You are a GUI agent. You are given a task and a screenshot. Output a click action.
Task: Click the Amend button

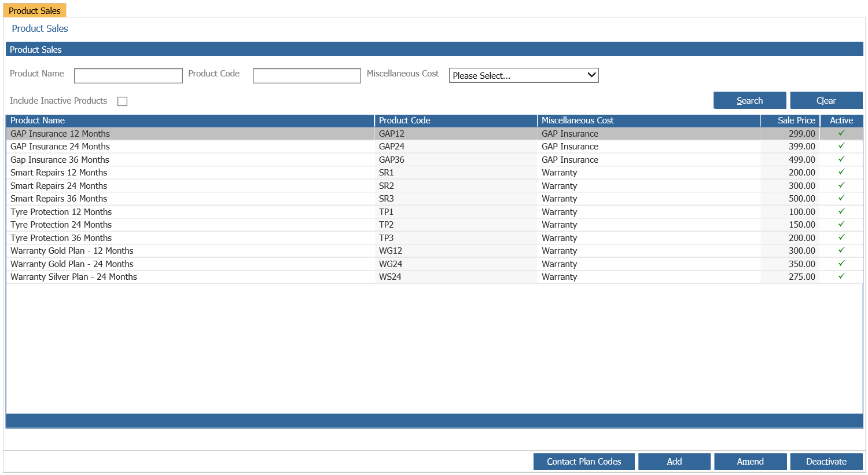(x=750, y=461)
